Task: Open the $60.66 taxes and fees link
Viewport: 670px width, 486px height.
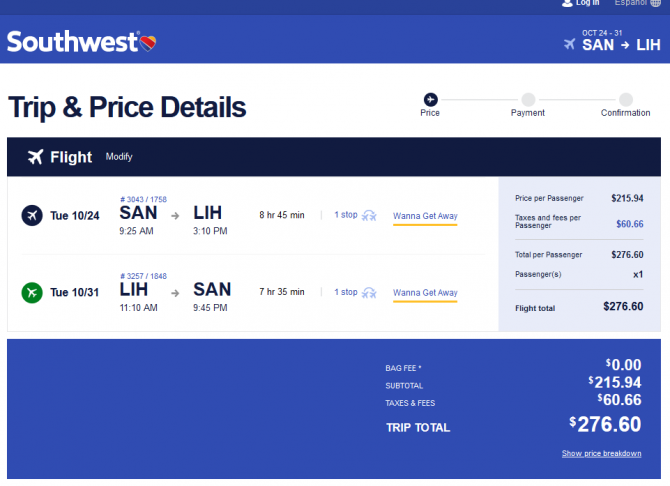Action: tap(629, 224)
